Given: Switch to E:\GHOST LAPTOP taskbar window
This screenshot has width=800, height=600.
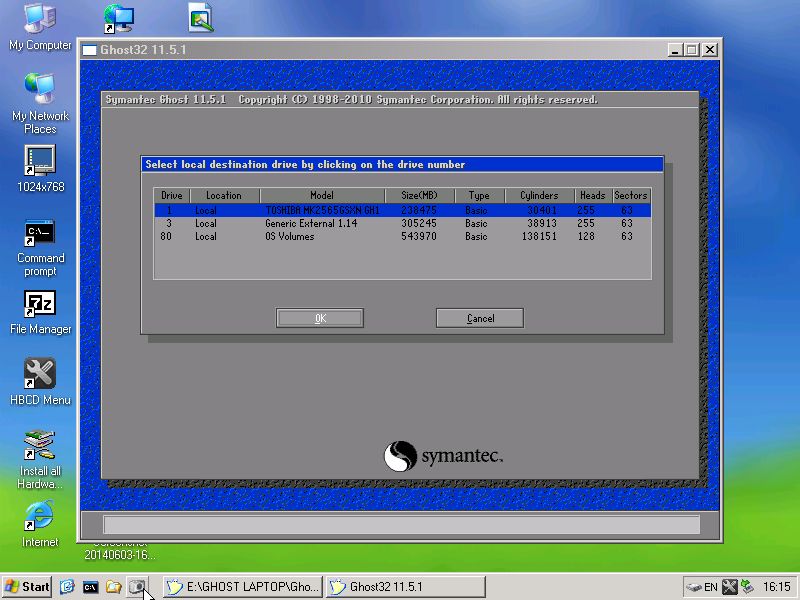Looking at the screenshot, I should 243,587.
